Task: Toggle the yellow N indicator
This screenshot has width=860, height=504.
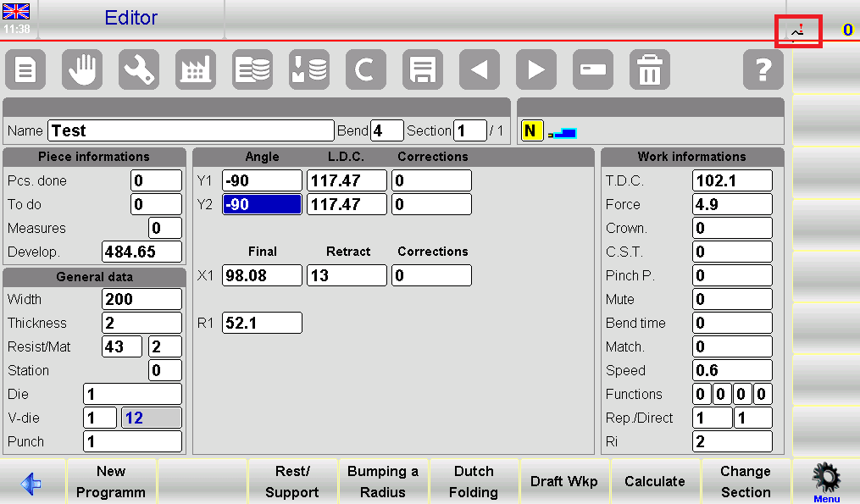Action: (x=531, y=131)
